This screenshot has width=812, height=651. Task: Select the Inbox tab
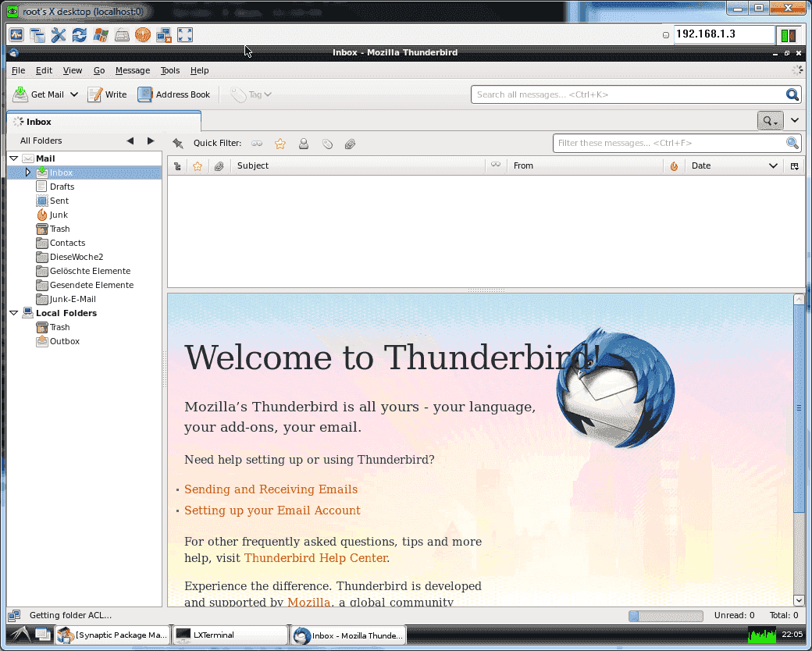pos(104,122)
